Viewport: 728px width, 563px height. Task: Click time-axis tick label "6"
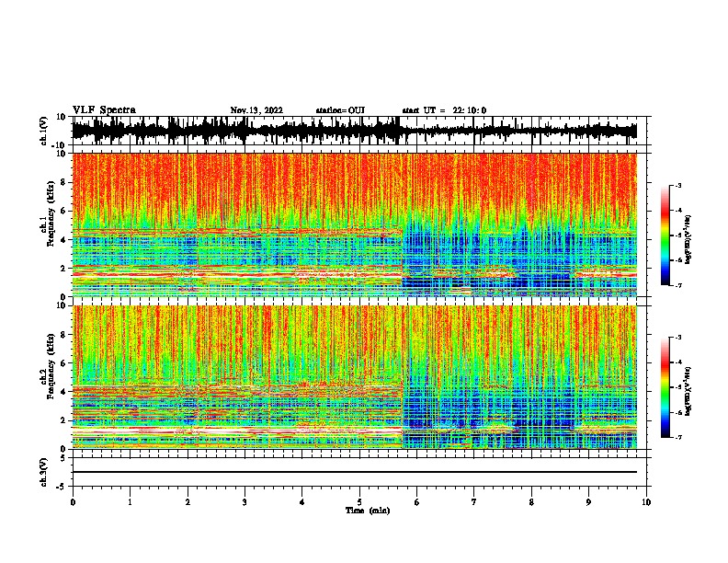(x=417, y=502)
